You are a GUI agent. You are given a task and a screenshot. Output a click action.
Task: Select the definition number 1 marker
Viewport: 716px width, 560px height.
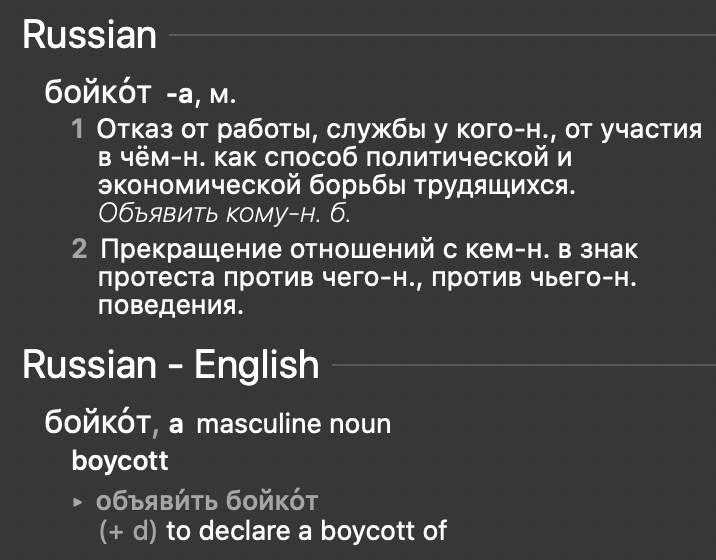click(77, 129)
